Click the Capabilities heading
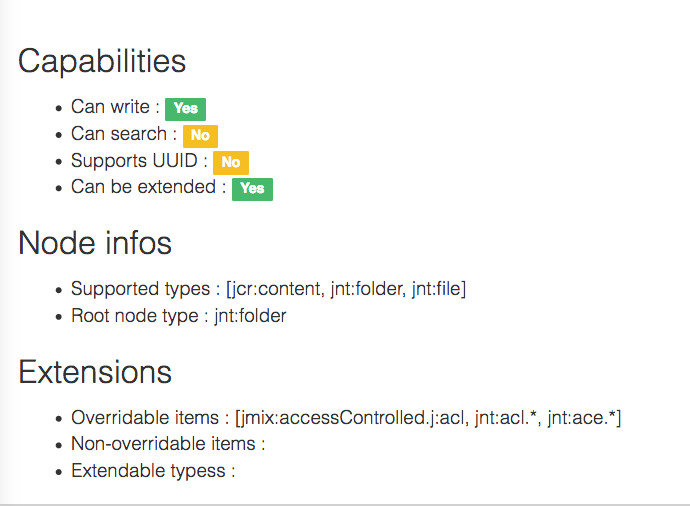 (x=102, y=61)
